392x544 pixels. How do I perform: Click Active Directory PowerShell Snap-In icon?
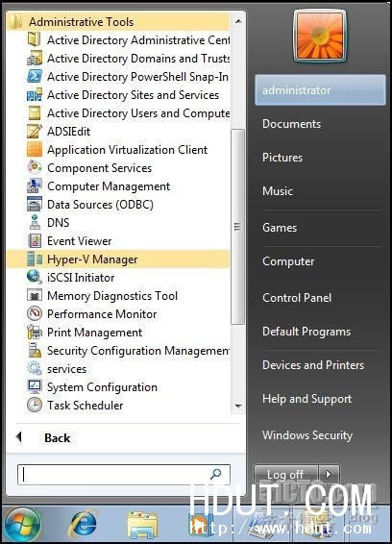[x=35, y=76]
